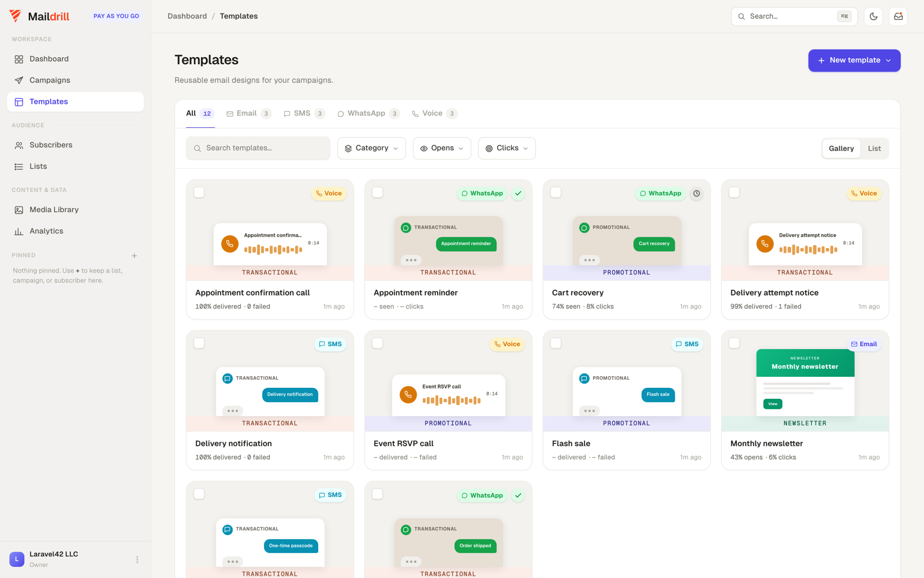Open account options menu for Laravel42 LLC
Viewport: 924px width, 578px height.
tap(137, 560)
